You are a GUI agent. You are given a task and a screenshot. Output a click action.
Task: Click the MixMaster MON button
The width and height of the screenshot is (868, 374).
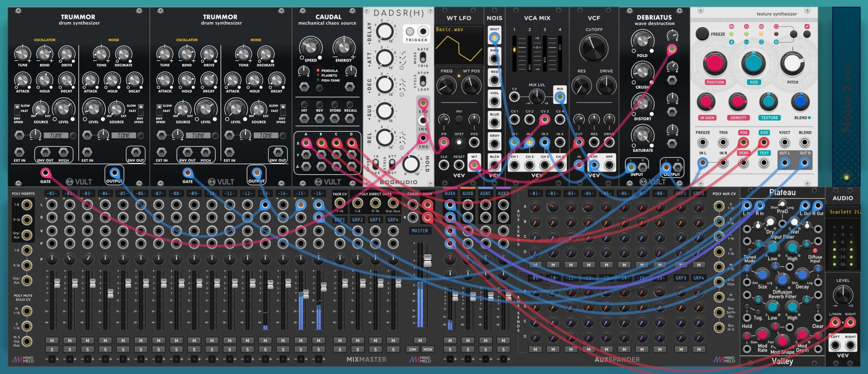point(427,349)
